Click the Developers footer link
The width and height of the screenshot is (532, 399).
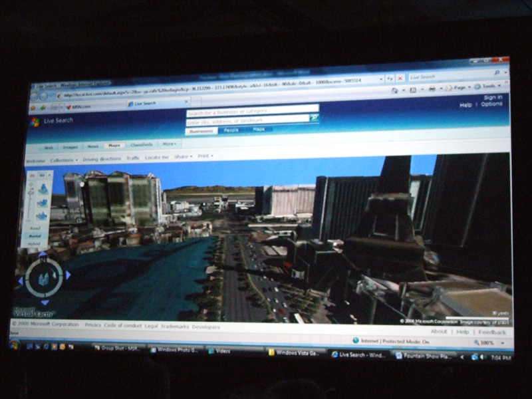point(206,327)
